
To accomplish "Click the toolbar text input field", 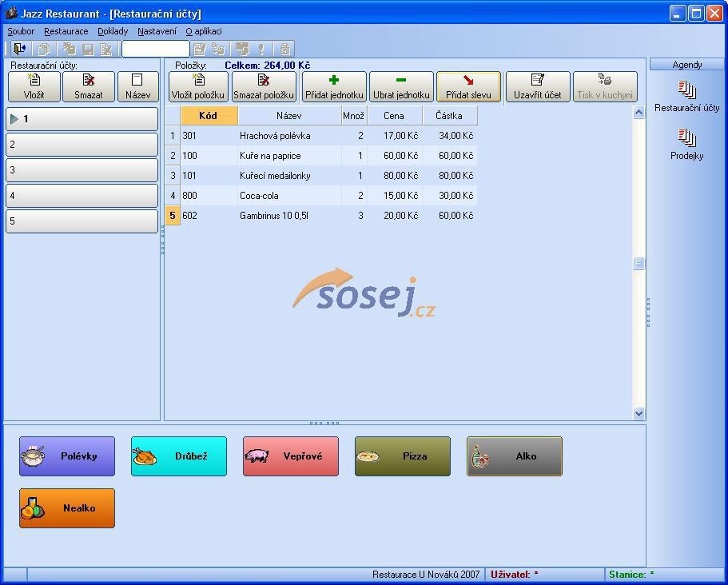I will [155, 50].
